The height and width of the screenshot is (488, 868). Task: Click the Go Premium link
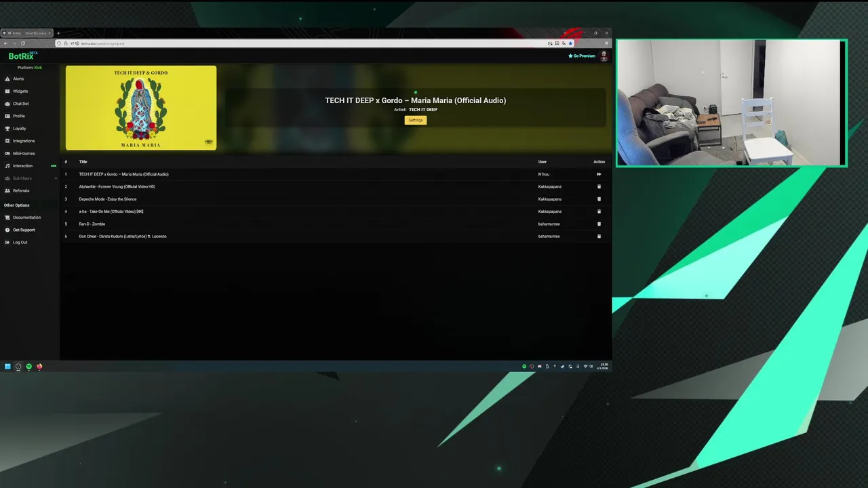pyautogui.click(x=582, y=56)
